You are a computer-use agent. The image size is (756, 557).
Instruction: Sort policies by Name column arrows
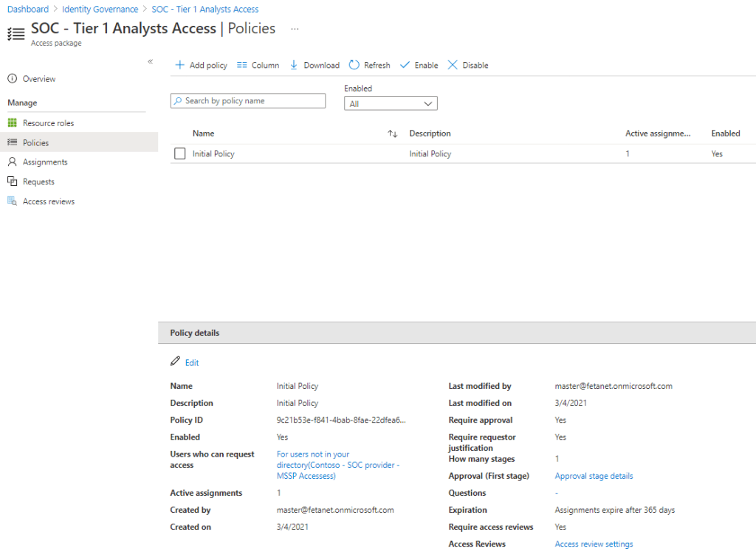(x=393, y=134)
